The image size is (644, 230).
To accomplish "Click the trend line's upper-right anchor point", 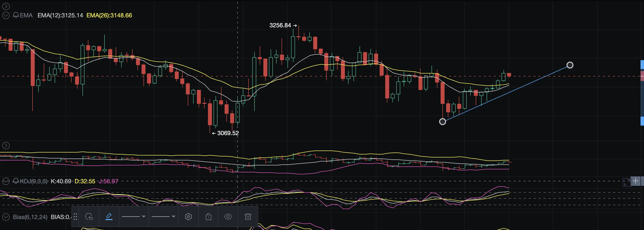I will pos(570,65).
